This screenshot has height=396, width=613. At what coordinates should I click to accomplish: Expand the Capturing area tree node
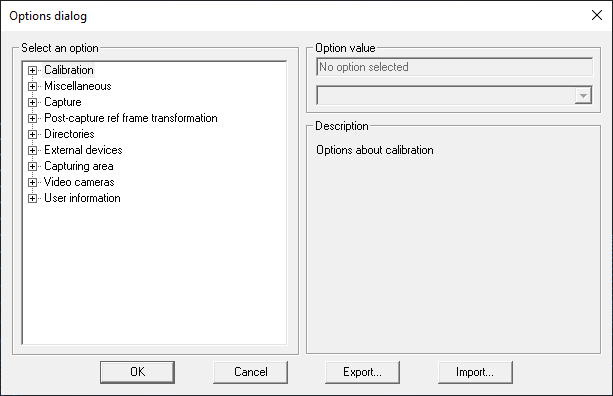(x=32, y=167)
